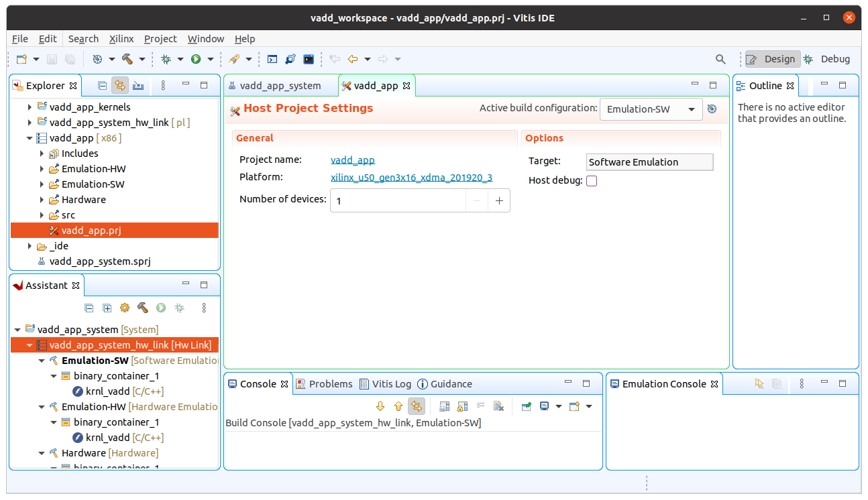Viewport: 868px width, 500px height.
Task: Click the green Run button in main toolbar
Action: (196, 59)
